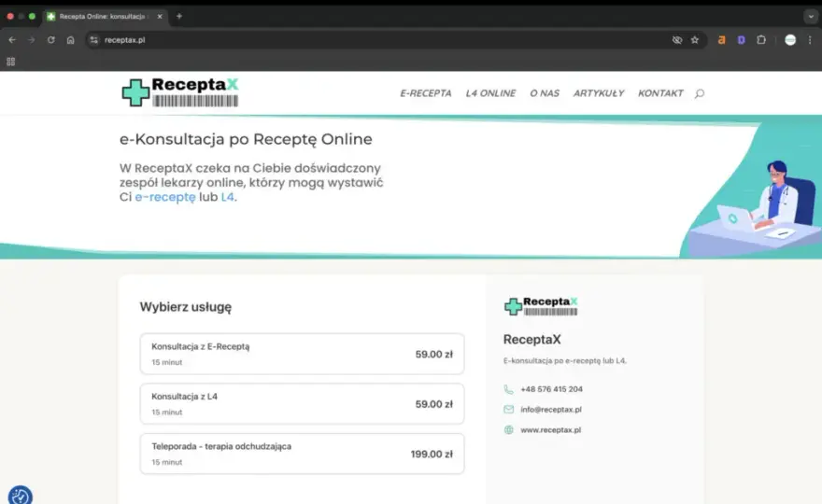Click the ReceptaX logo in header
Viewport: 822px width, 504px height.
click(180, 92)
